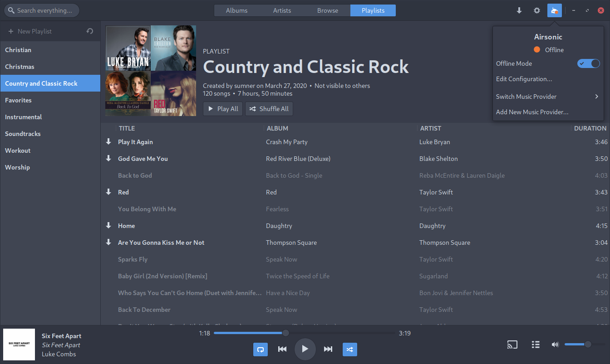Switch to the Albums tab
This screenshot has width=610, height=364.
point(237,10)
